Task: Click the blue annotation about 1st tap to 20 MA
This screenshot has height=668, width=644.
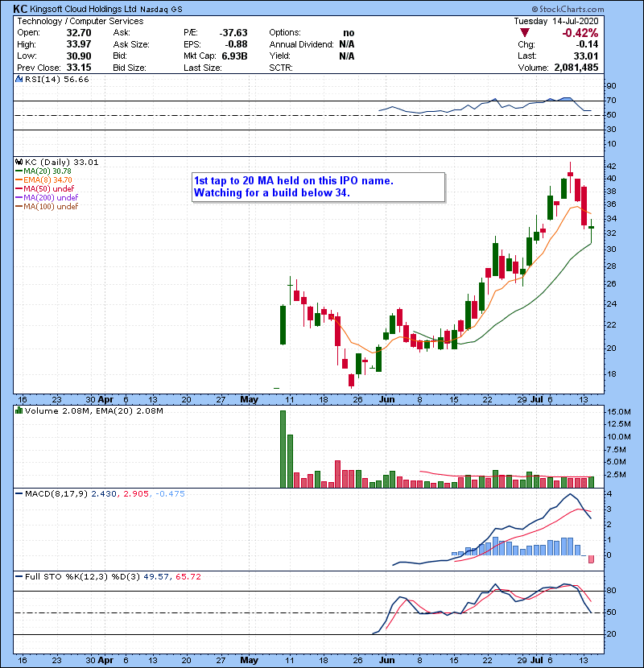Action: coord(318,187)
